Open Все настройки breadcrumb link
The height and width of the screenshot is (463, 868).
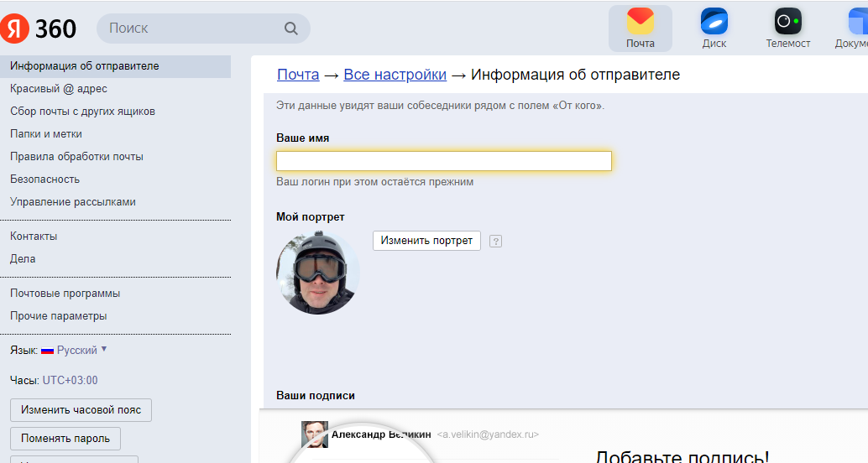pos(395,74)
